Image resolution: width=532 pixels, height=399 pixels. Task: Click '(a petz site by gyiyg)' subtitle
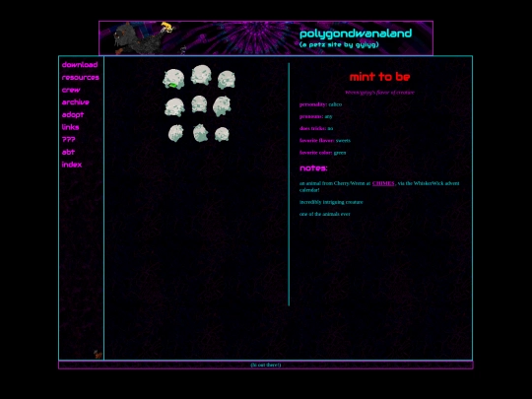click(339, 44)
